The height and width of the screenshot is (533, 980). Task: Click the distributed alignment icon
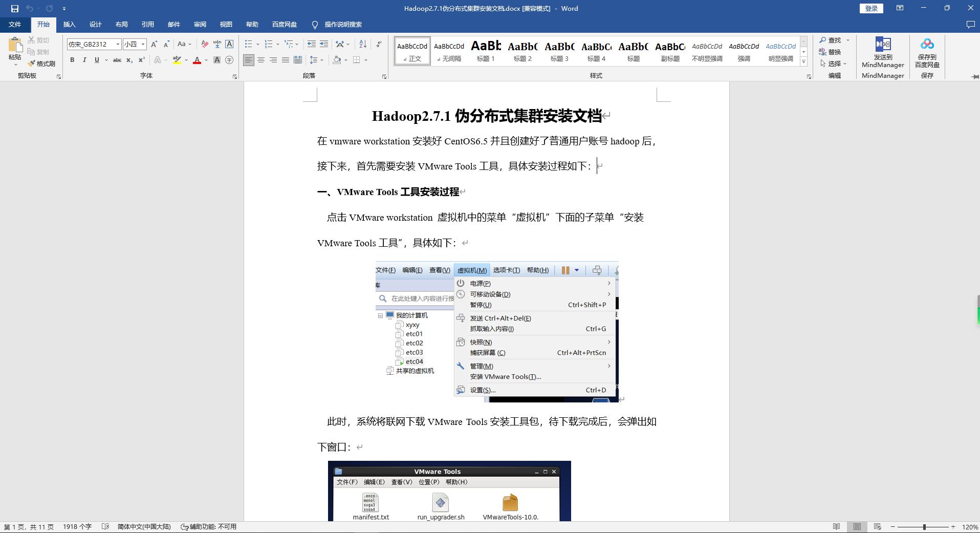[298, 60]
